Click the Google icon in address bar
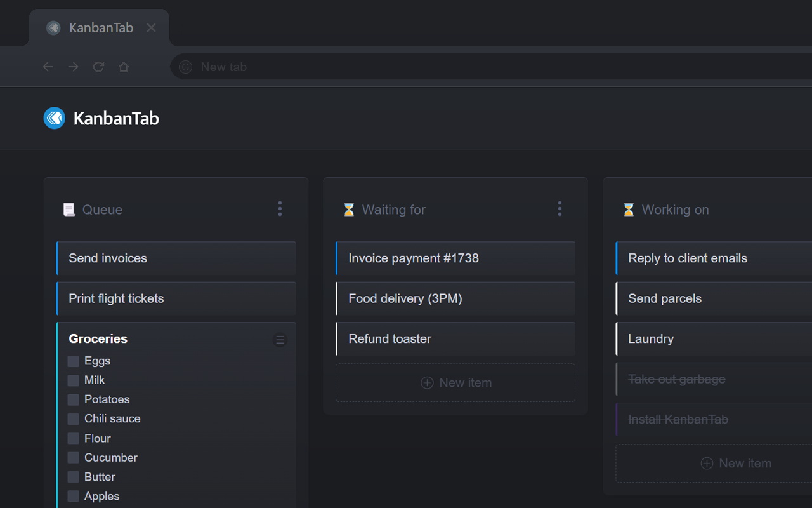 pos(185,67)
